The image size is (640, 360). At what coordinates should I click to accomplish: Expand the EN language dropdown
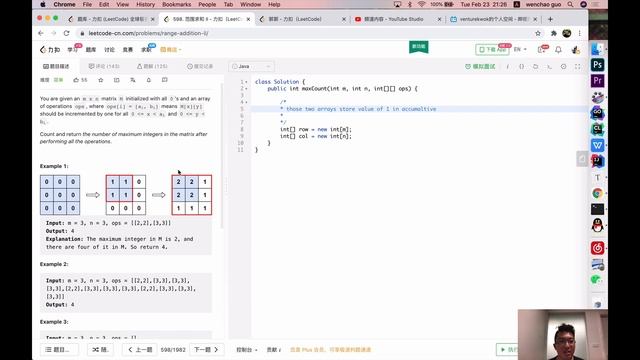pos(520,49)
